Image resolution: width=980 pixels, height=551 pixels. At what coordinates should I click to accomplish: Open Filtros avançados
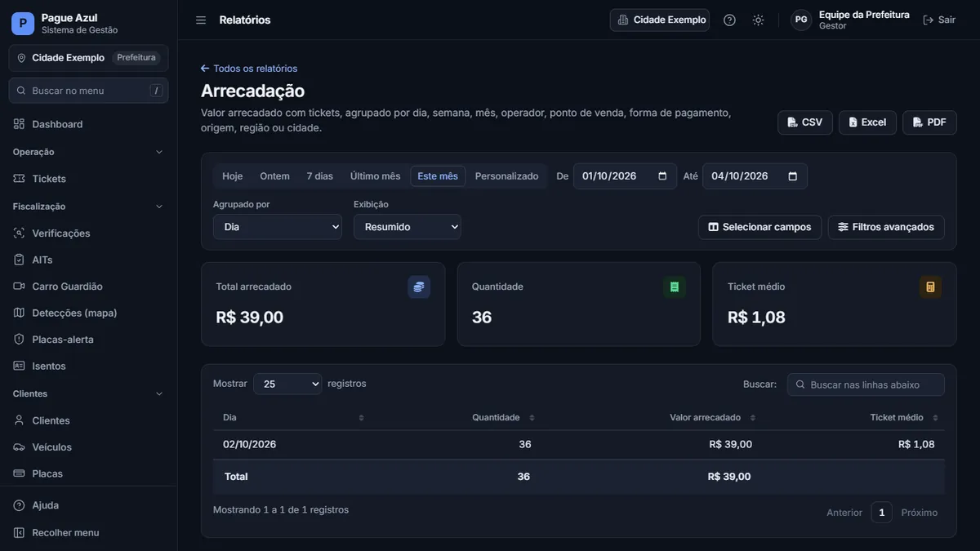886,227
